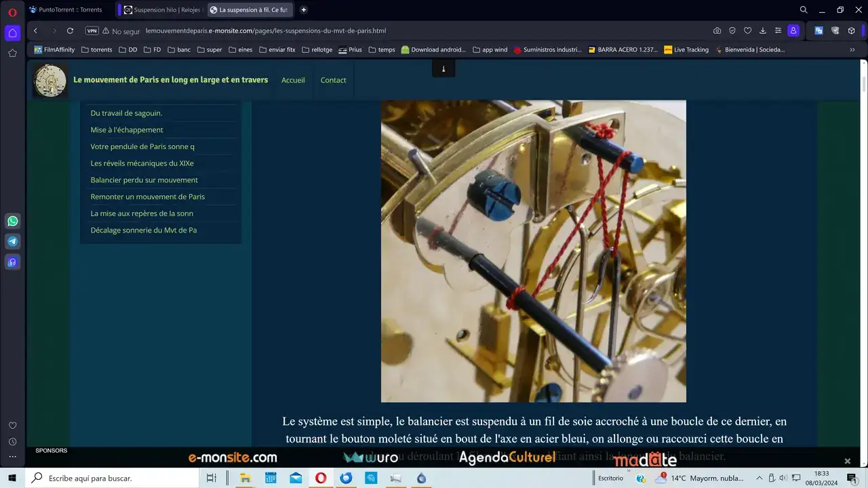Image resolution: width=868 pixels, height=488 pixels.
Task: Close the sponsors banner
Action: (847, 461)
